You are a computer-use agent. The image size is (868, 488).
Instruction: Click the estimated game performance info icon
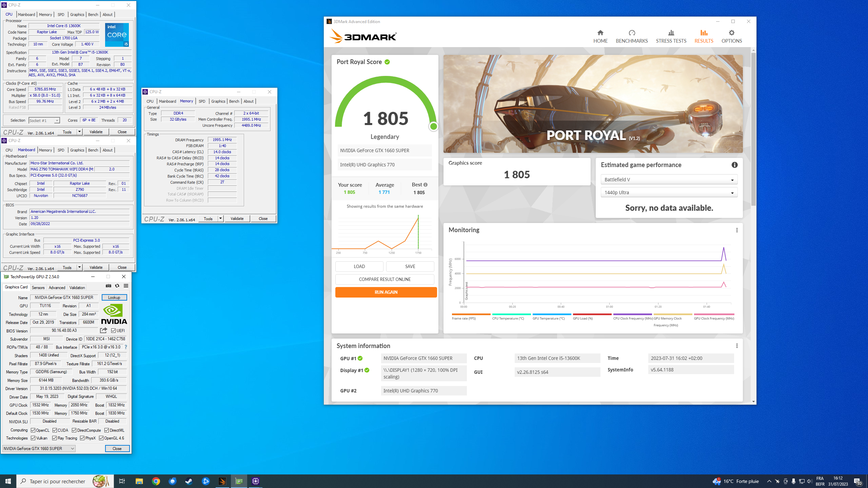(734, 165)
